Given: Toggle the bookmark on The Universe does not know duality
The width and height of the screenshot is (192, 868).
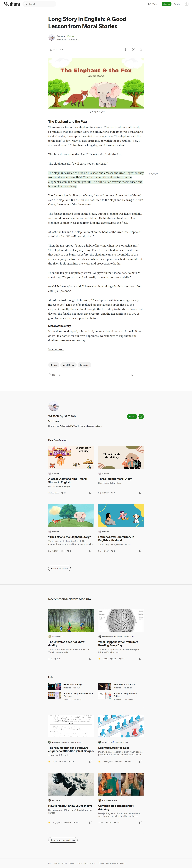Looking at the screenshot, I should coord(90,659).
